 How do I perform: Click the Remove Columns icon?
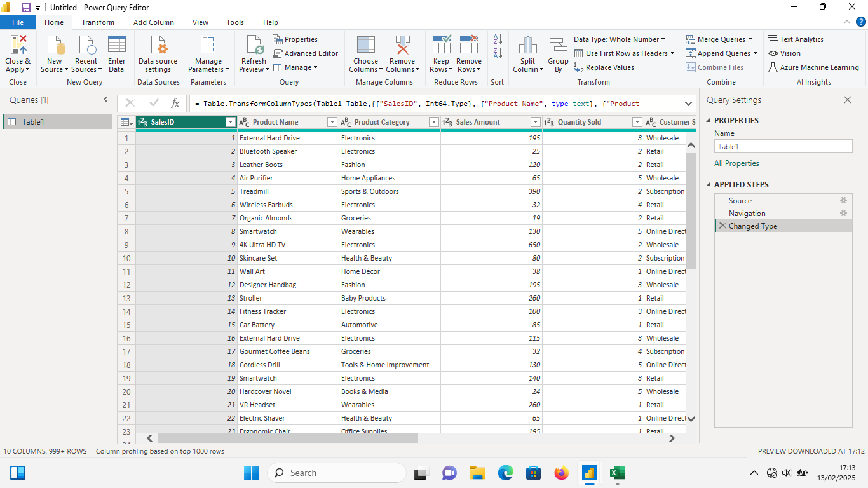402,45
